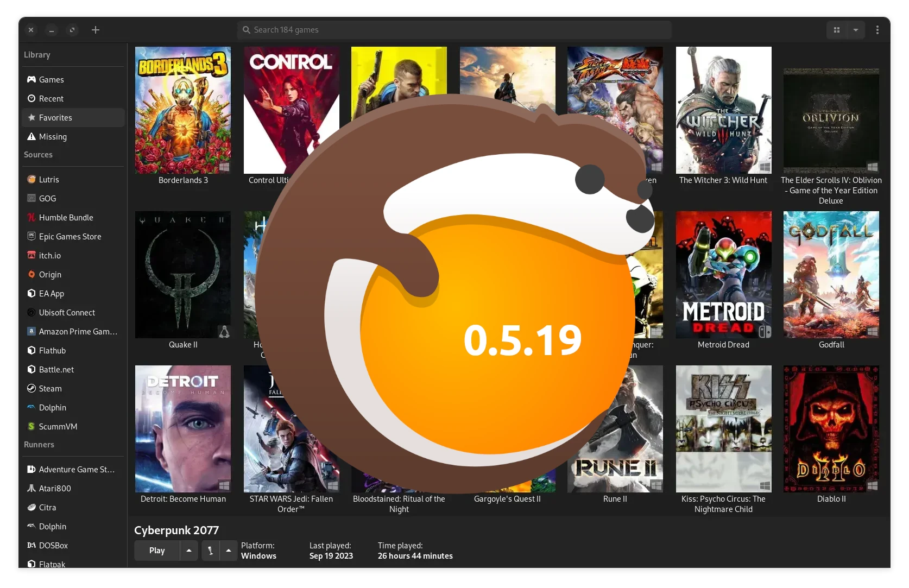909x588 pixels.
Task: Select the ScummVM source
Action: (58, 426)
